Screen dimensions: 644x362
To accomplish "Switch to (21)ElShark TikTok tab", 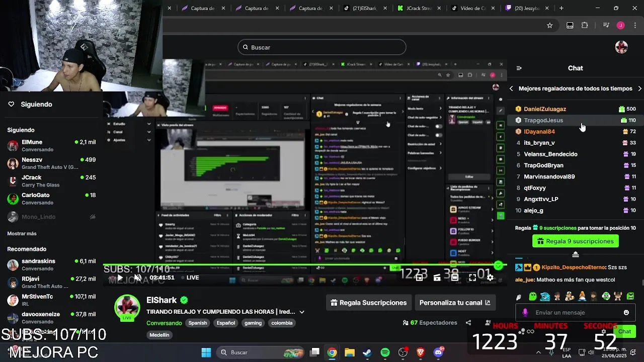I will (365, 8).
